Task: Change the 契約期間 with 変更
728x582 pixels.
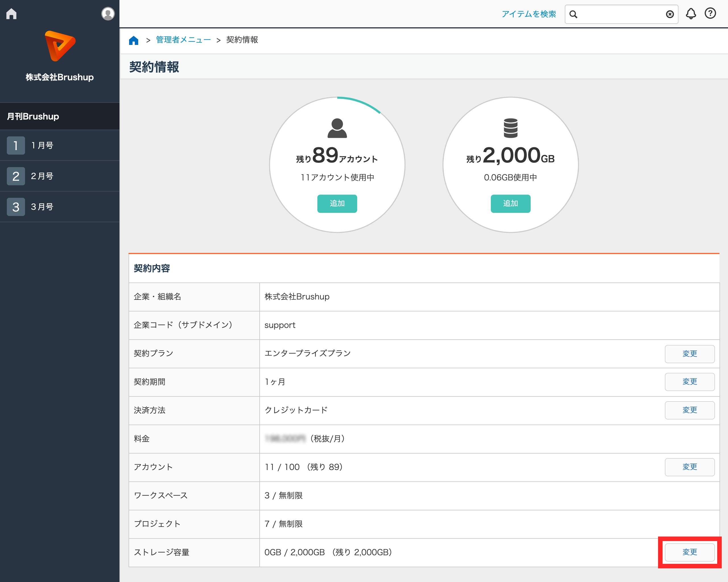Action: coord(690,382)
